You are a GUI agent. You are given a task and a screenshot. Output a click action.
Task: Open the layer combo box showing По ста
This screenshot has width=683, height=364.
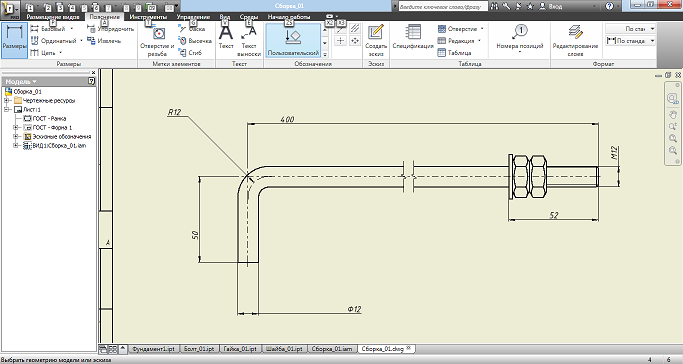630,29
